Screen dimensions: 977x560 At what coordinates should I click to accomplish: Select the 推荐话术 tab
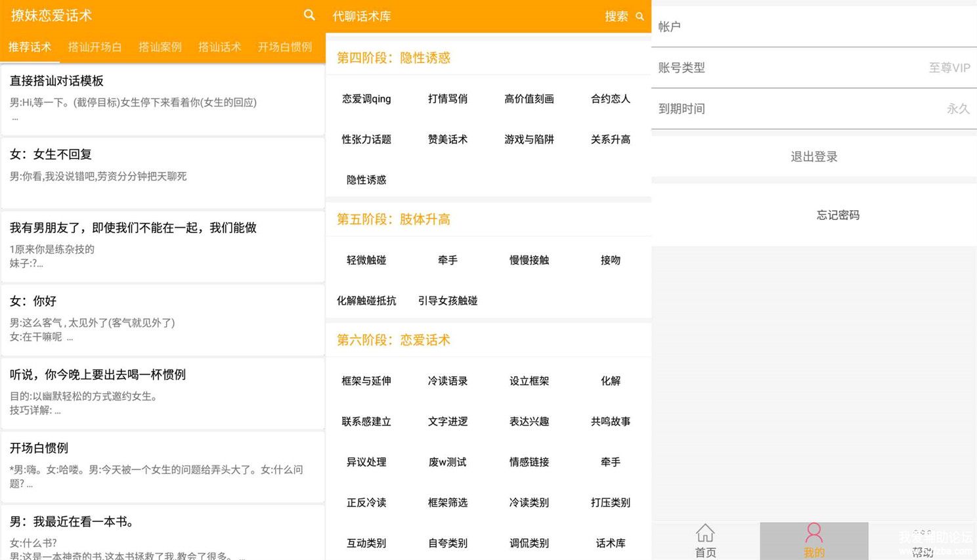point(30,47)
